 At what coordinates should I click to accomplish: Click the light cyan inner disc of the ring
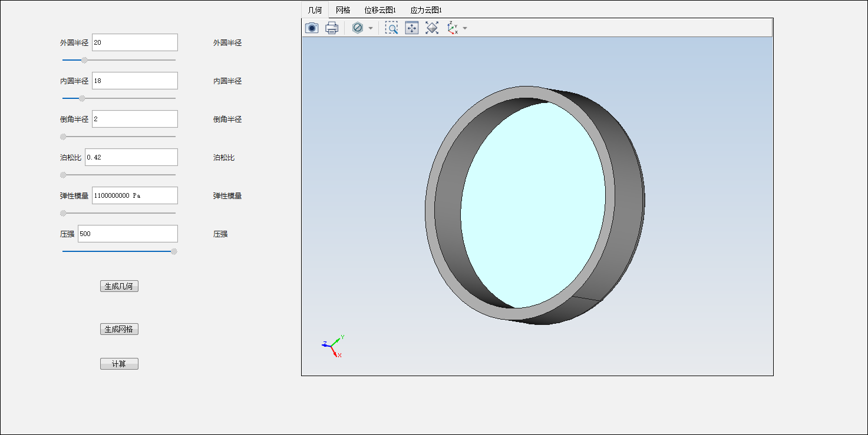[x=533, y=205]
